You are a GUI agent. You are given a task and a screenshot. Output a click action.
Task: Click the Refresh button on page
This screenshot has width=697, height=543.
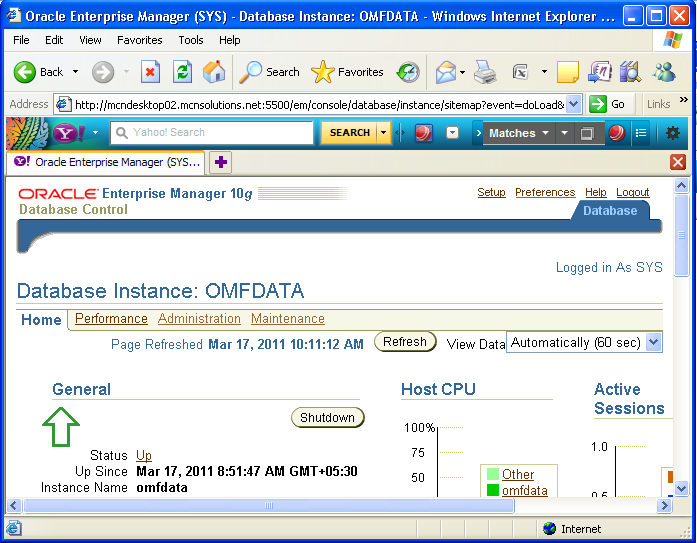pos(405,342)
